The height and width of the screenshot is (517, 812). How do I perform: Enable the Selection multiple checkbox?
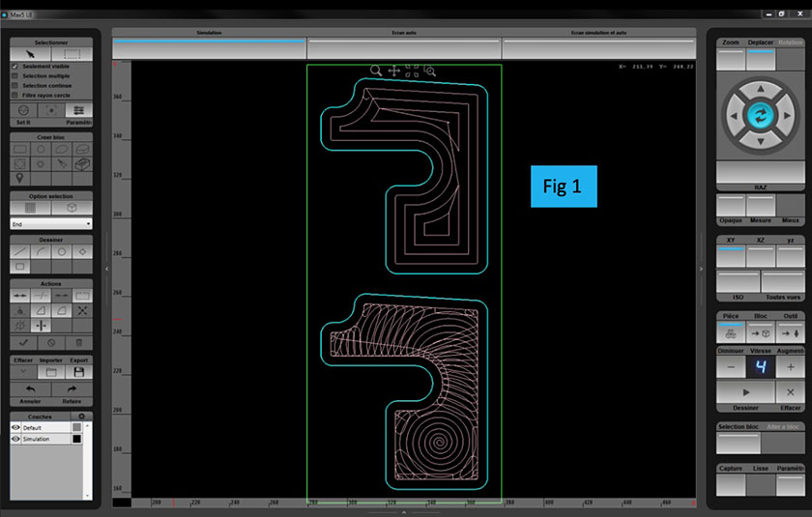tap(14, 76)
